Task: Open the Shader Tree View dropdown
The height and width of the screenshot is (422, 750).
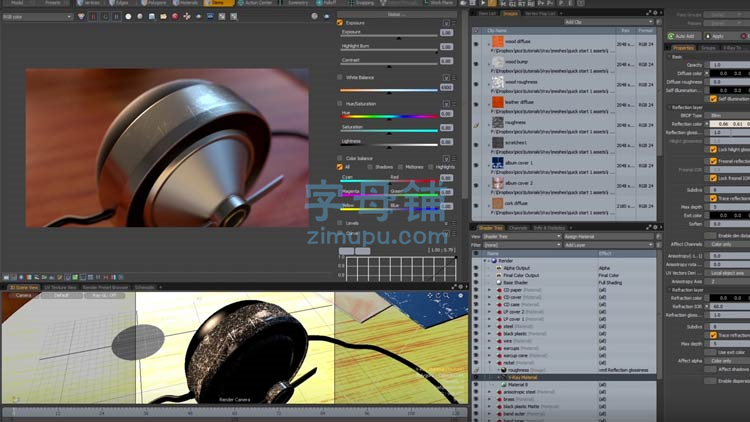Action: 521,236
